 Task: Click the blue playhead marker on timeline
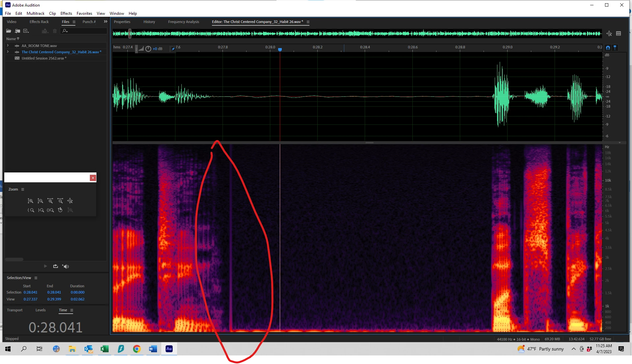280,49
